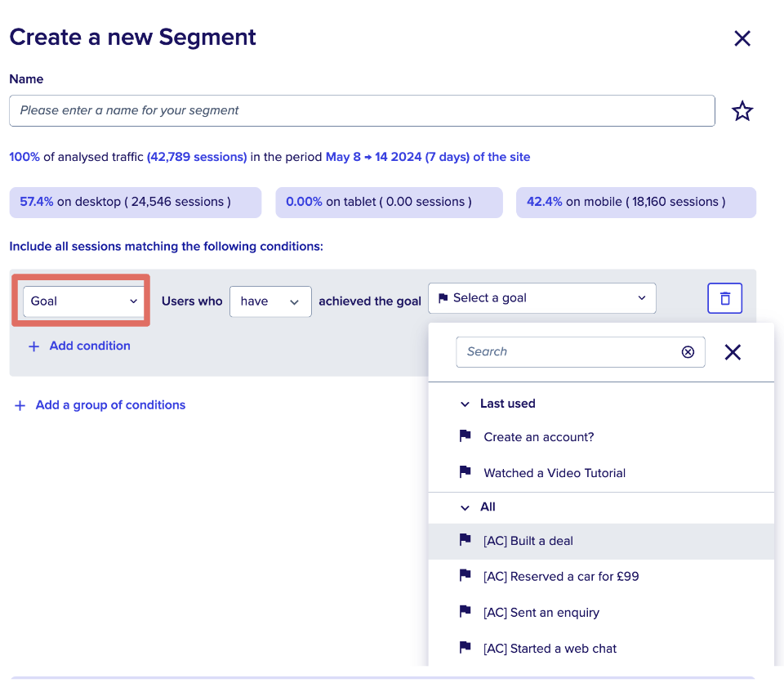Close the goal selection panel with the X
The width and height of the screenshot is (784, 683).
(733, 352)
